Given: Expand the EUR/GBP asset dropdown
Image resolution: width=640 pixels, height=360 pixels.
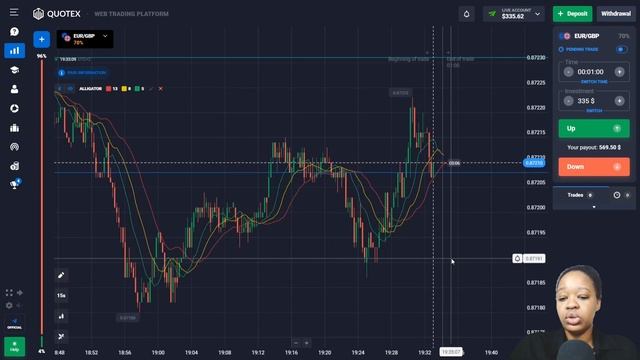Looking at the screenshot, I should point(105,36).
